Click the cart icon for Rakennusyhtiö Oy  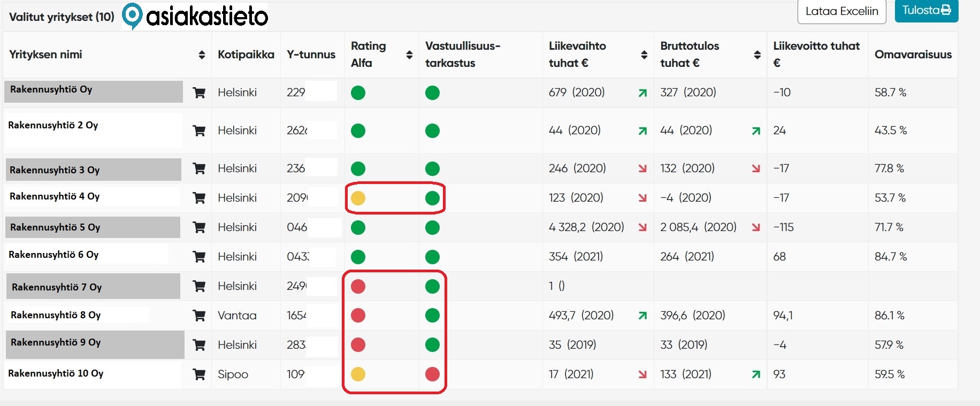pyautogui.click(x=199, y=93)
